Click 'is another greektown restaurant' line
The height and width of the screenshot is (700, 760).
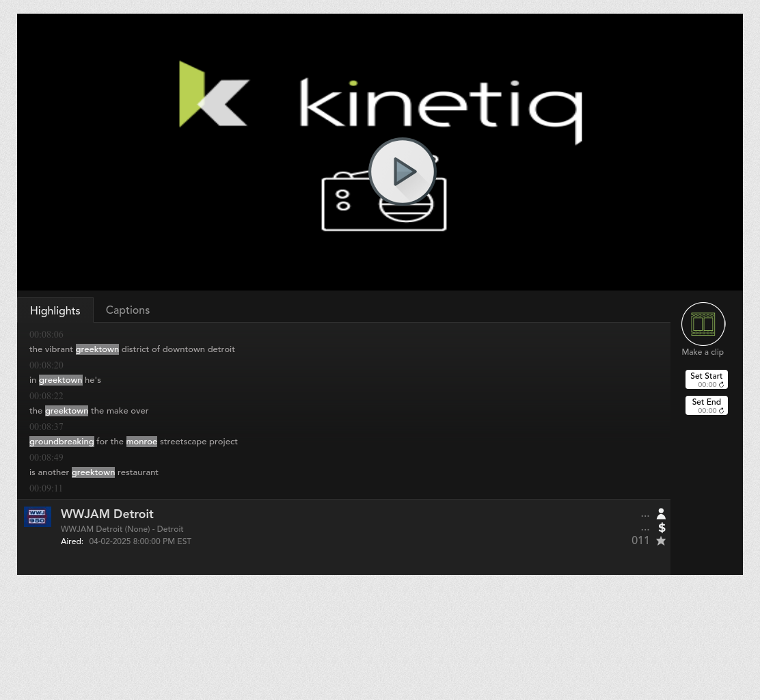pos(94,472)
